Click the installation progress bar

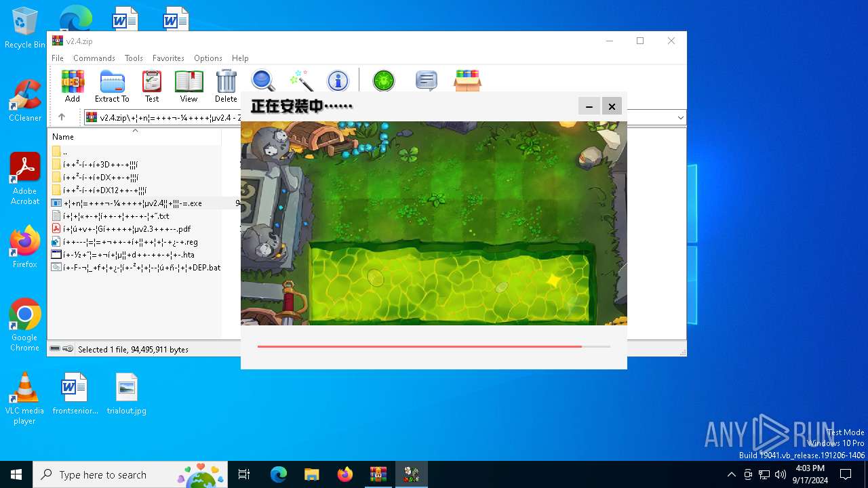coord(434,346)
